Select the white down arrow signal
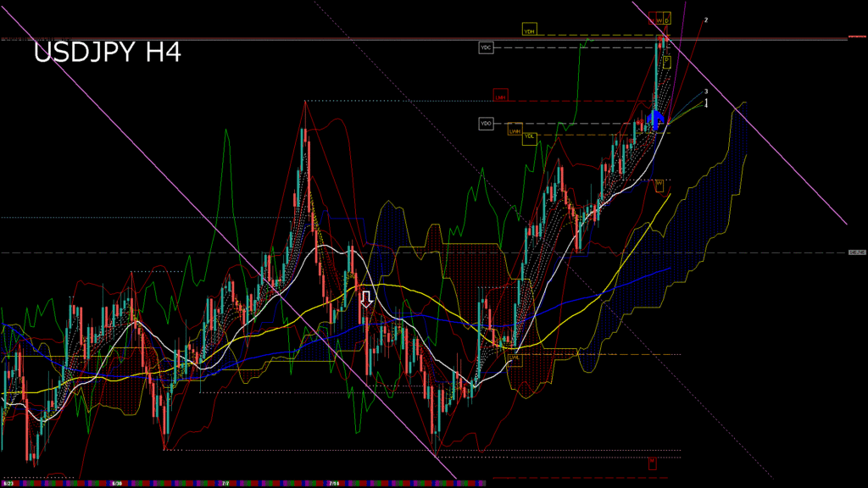 tap(366, 299)
